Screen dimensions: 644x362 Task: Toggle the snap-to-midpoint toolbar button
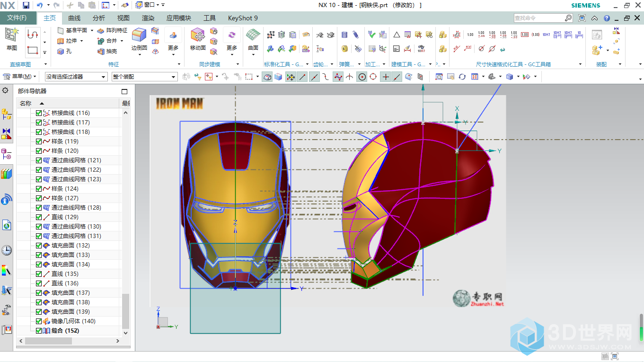314,77
